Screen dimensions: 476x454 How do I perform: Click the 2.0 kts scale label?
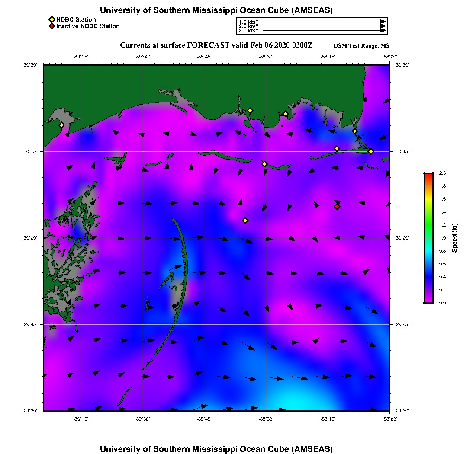pos(248,26)
